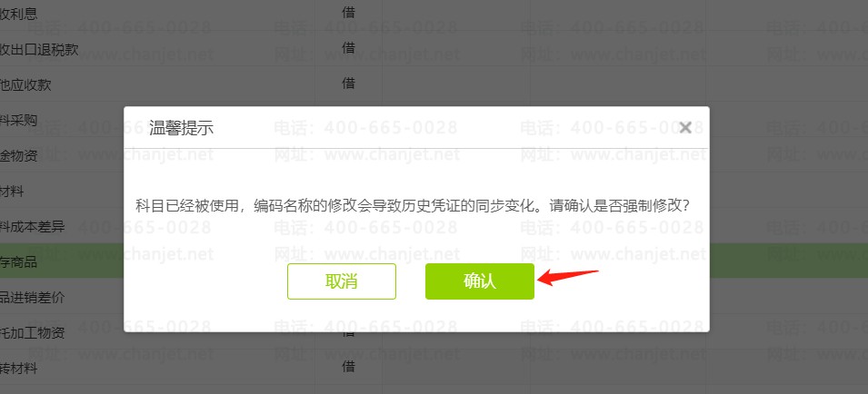Cancel the modification with 取消 button
The width and height of the screenshot is (868, 394).
point(342,281)
